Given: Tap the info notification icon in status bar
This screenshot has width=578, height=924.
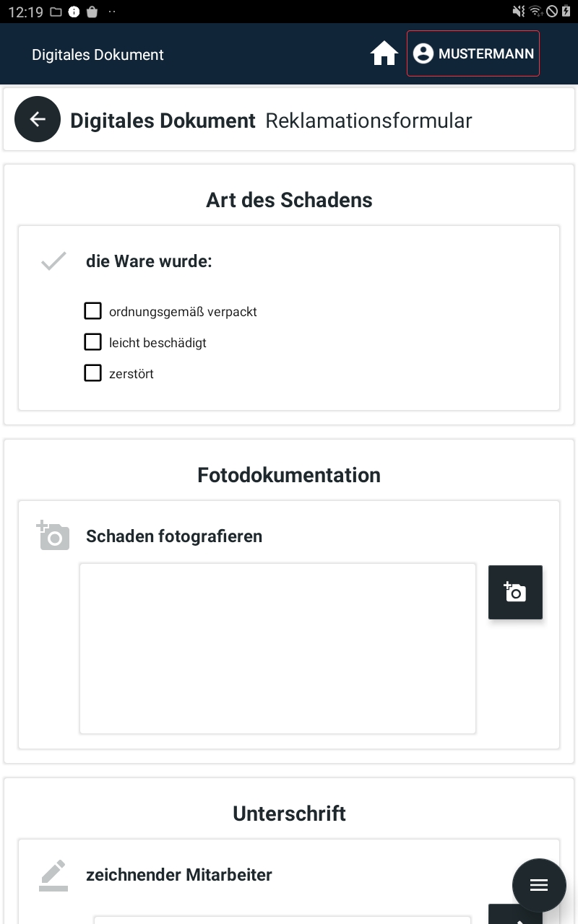Looking at the screenshot, I should (x=74, y=12).
